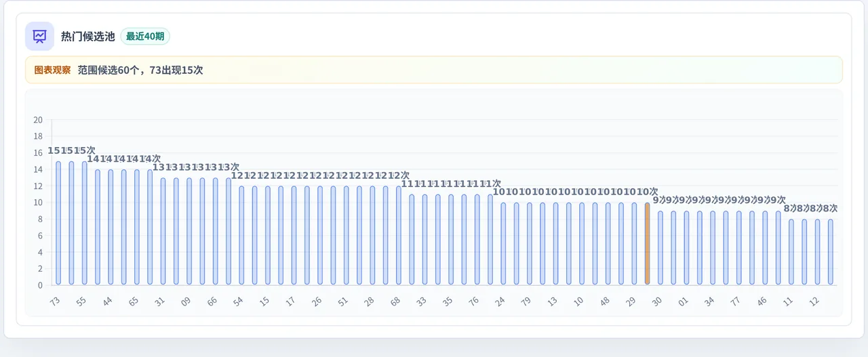This screenshot has width=868, height=357.
Task: Click the 图表观察 label in the banner
Action: pos(52,70)
